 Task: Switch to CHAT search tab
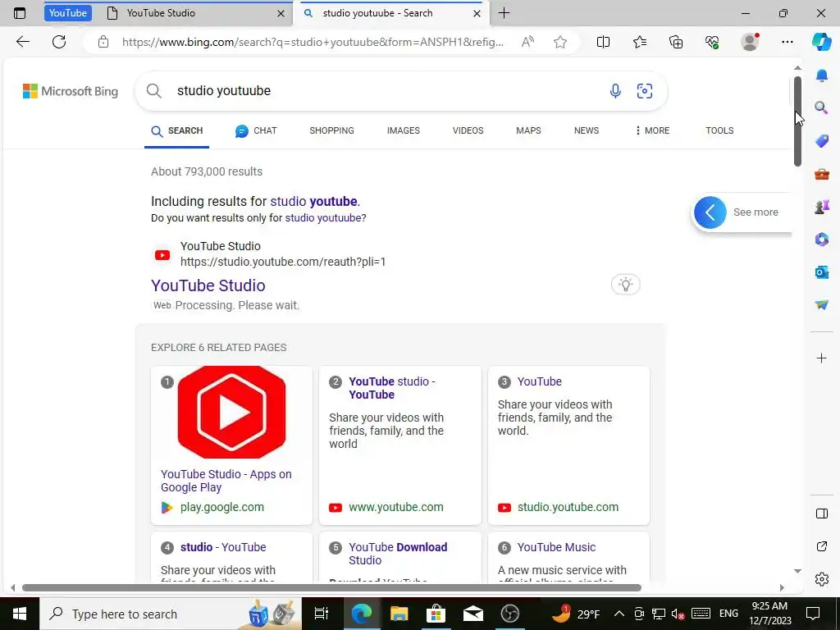pos(256,130)
